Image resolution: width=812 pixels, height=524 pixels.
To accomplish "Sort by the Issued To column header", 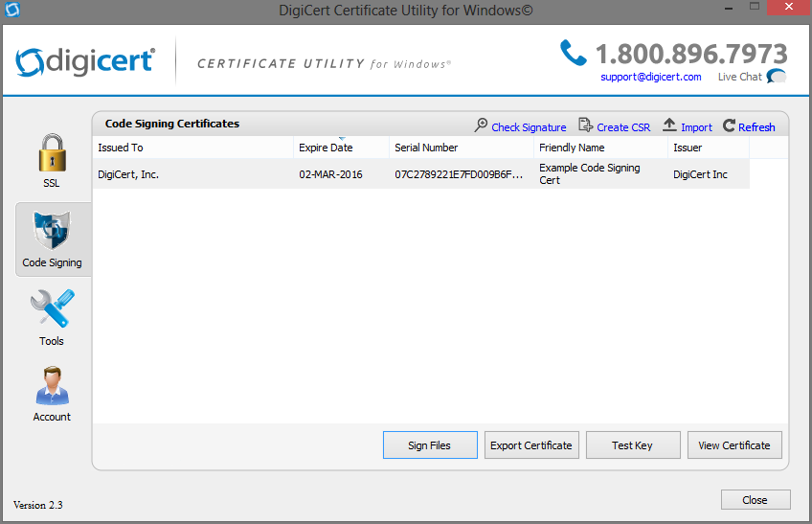I will 192,148.
